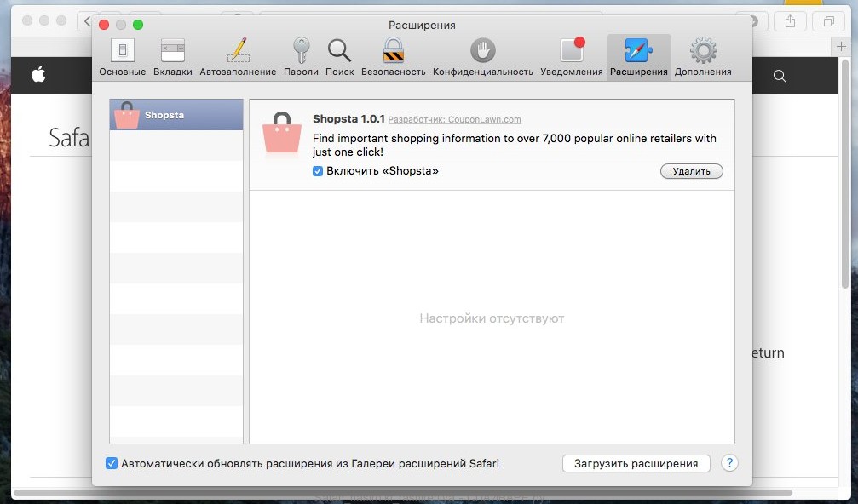Image resolution: width=858 pixels, height=504 pixels.
Task: Click the Удалить button to remove Shopsta
Action: (692, 171)
